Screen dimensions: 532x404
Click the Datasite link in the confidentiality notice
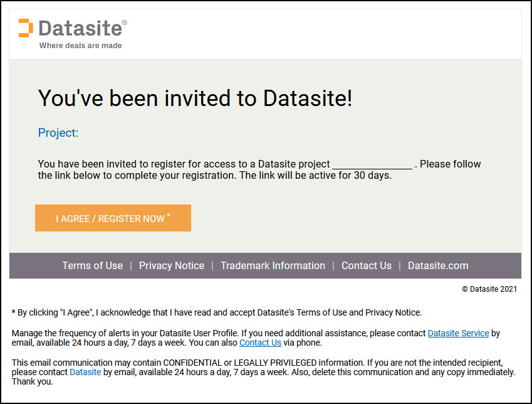coord(85,371)
